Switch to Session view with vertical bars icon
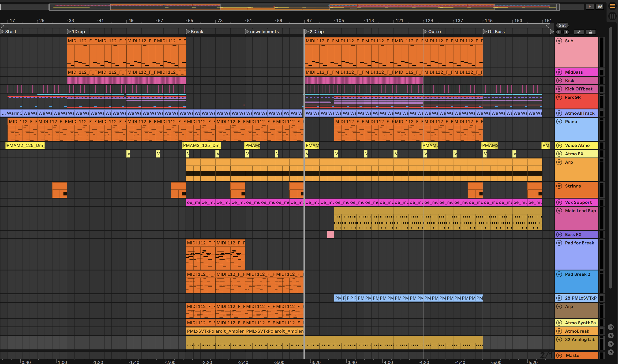This screenshot has width=618, height=364. point(612,16)
